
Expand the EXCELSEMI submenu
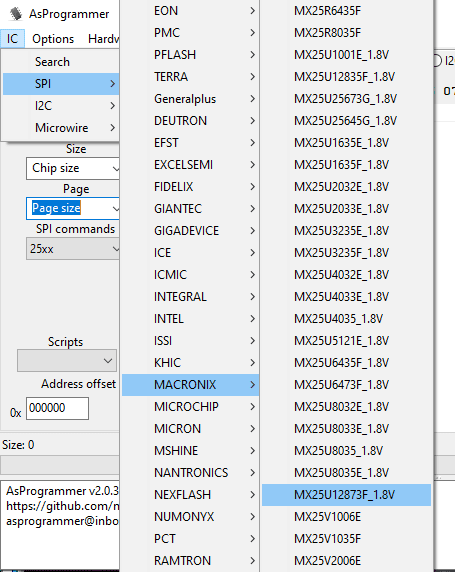tap(190, 165)
